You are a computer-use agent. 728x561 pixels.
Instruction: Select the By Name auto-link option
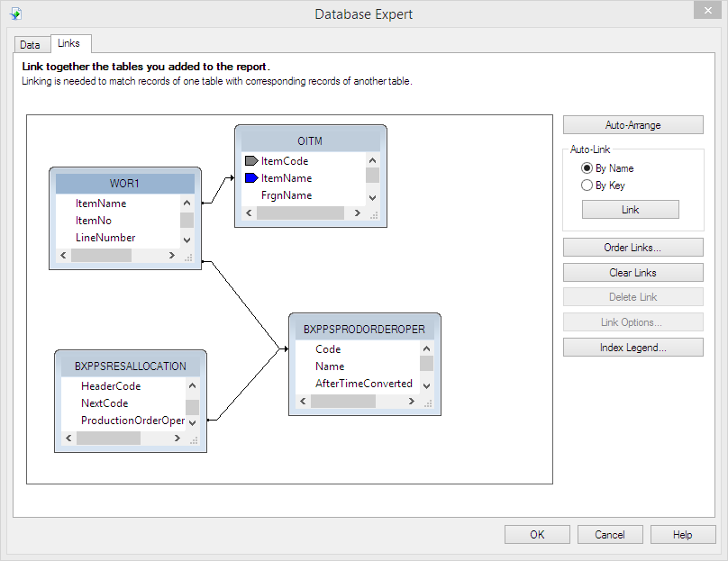(x=587, y=168)
